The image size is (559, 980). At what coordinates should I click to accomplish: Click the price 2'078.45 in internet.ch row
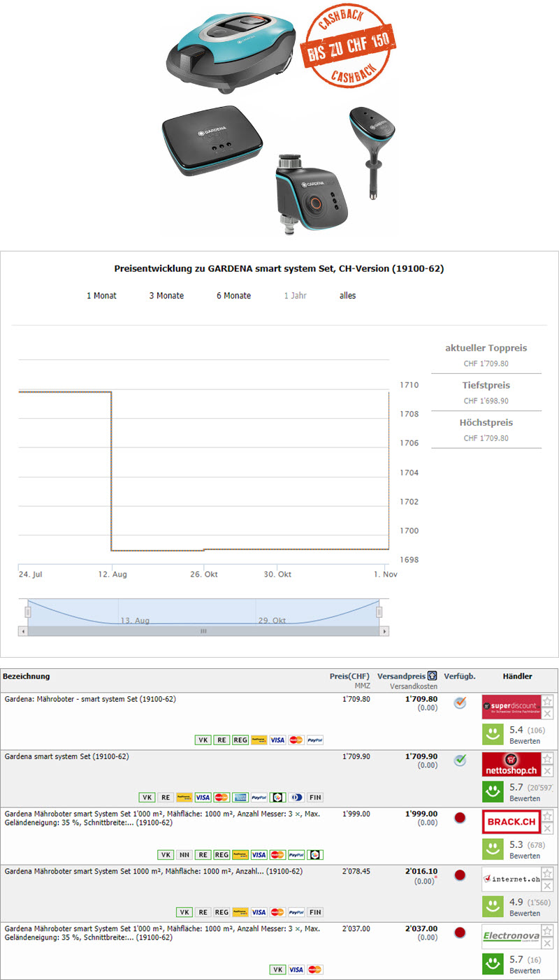356,871
